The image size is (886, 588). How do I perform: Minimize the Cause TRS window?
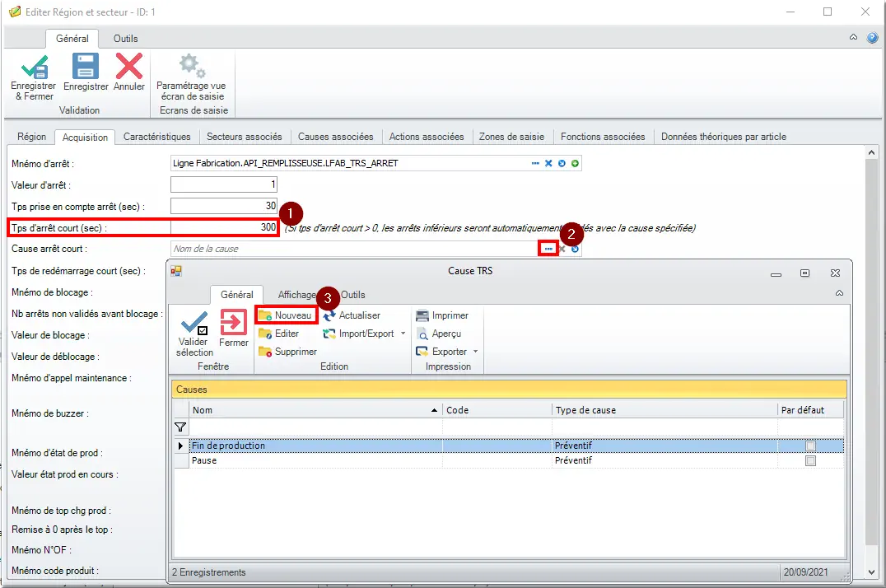pyautogui.click(x=776, y=274)
